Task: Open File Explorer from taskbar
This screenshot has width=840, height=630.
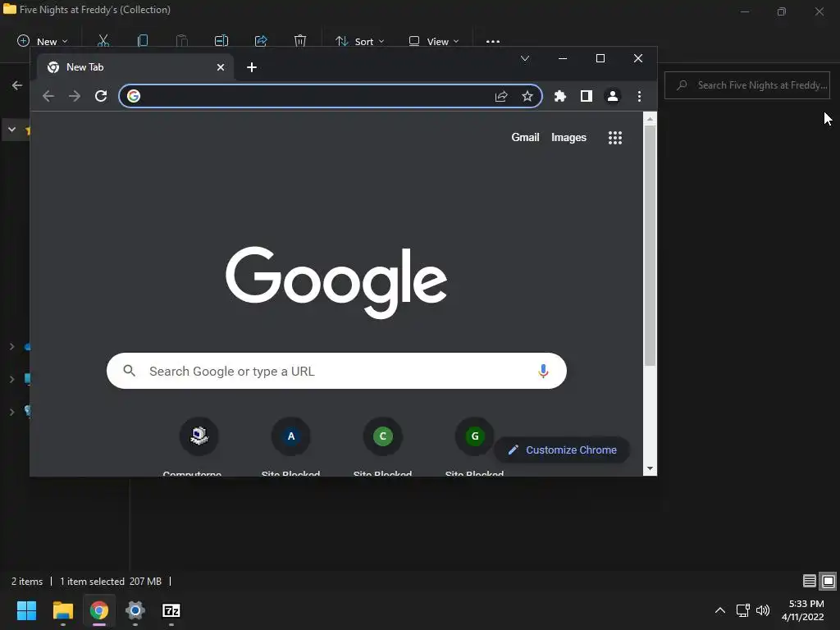Action: click(x=62, y=610)
